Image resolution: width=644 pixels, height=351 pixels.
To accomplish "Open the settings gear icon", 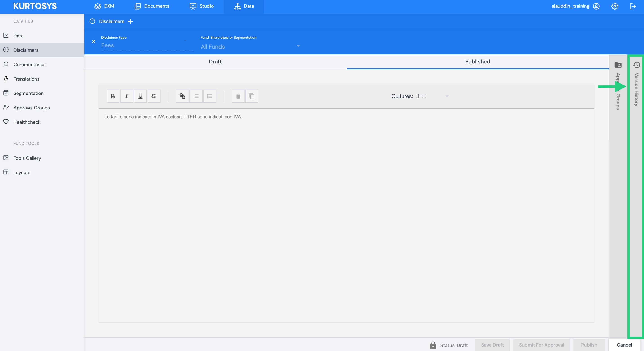I will 615,6.
